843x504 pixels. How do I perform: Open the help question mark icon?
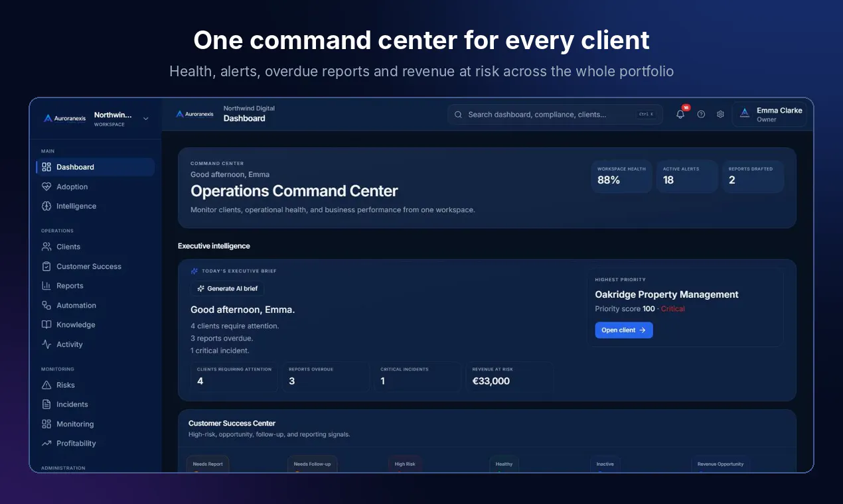tap(701, 114)
